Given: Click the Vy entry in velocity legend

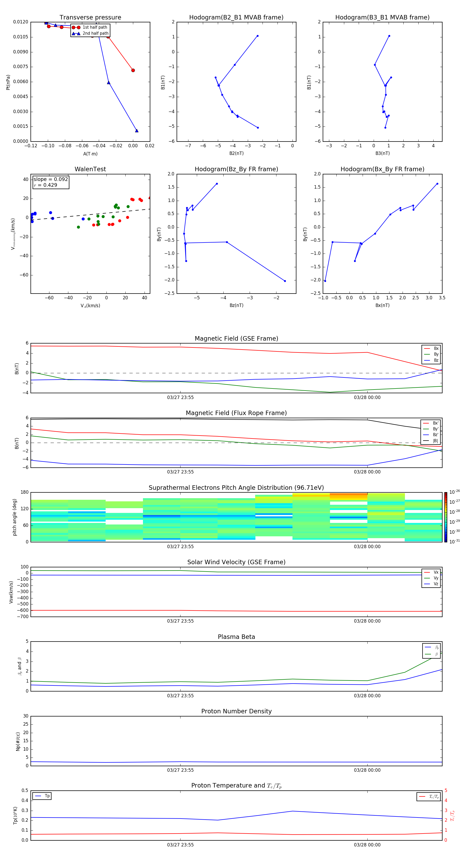Looking at the screenshot, I should [431, 578].
